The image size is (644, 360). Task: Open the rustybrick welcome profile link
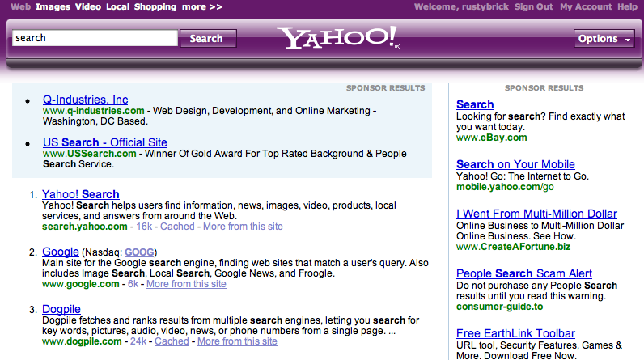461,6
